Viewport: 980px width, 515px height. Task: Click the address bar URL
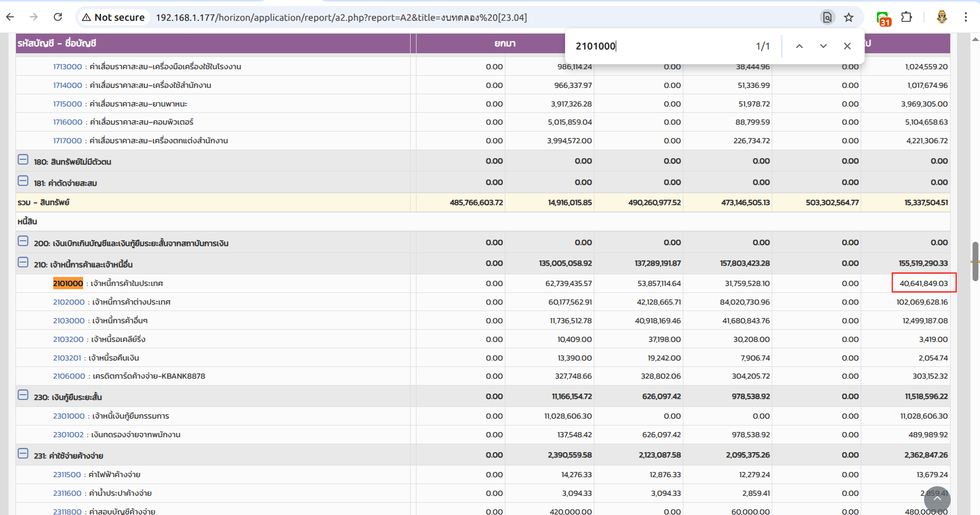[x=341, y=18]
